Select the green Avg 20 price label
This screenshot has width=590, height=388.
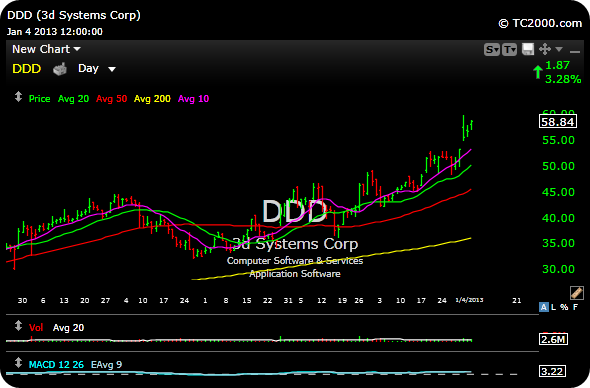[73, 99]
